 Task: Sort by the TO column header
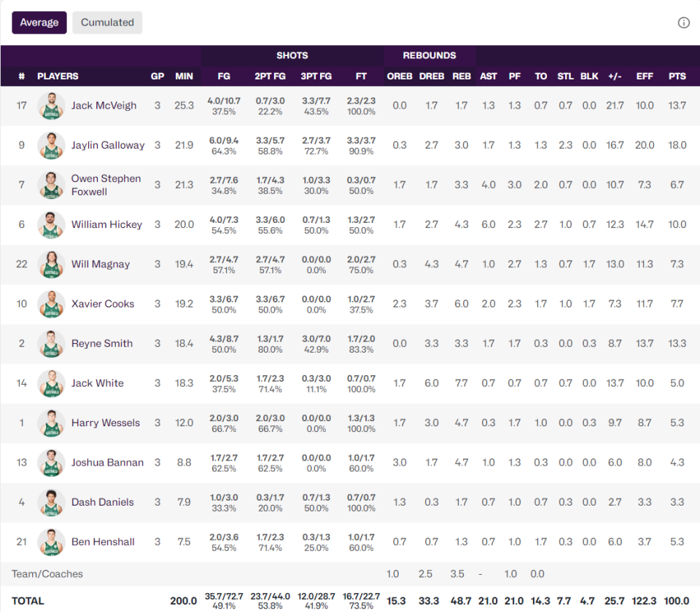click(540, 76)
